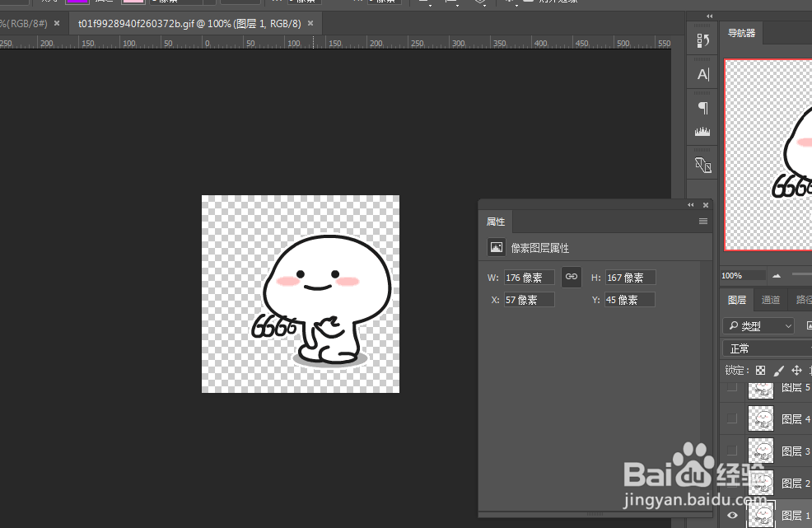Image resolution: width=812 pixels, height=528 pixels.
Task: Click the Y field showing 45 像素
Action: click(x=630, y=300)
